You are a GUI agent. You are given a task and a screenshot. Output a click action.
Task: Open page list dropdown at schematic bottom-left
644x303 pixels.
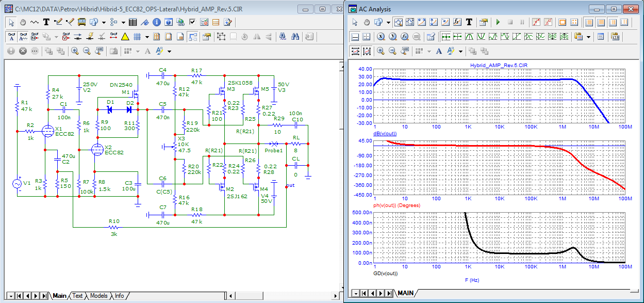pyautogui.click(x=10, y=296)
